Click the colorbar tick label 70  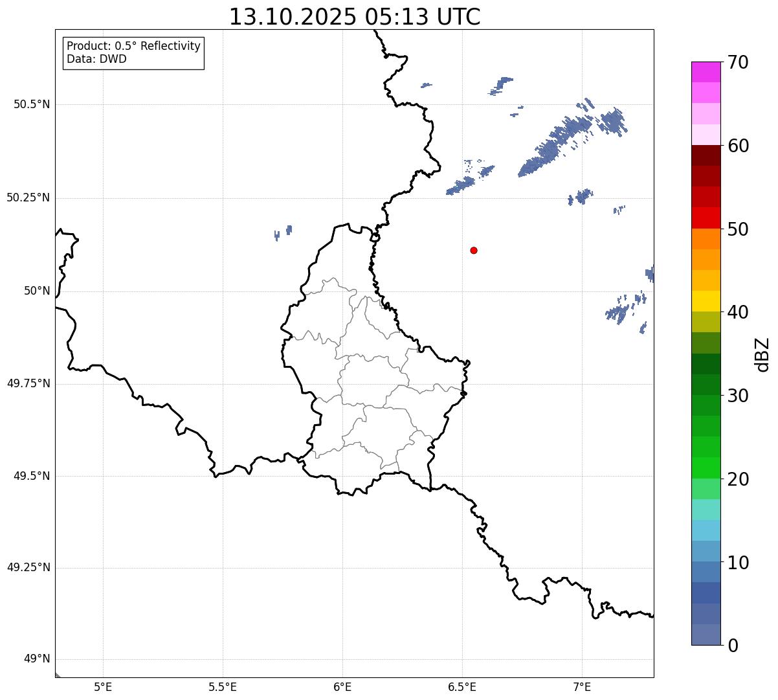point(738,62)
